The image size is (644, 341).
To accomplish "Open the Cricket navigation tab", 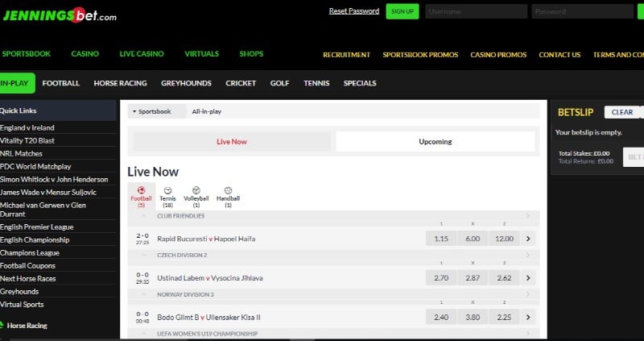I will pyautogui.click(x=241, y=83).
